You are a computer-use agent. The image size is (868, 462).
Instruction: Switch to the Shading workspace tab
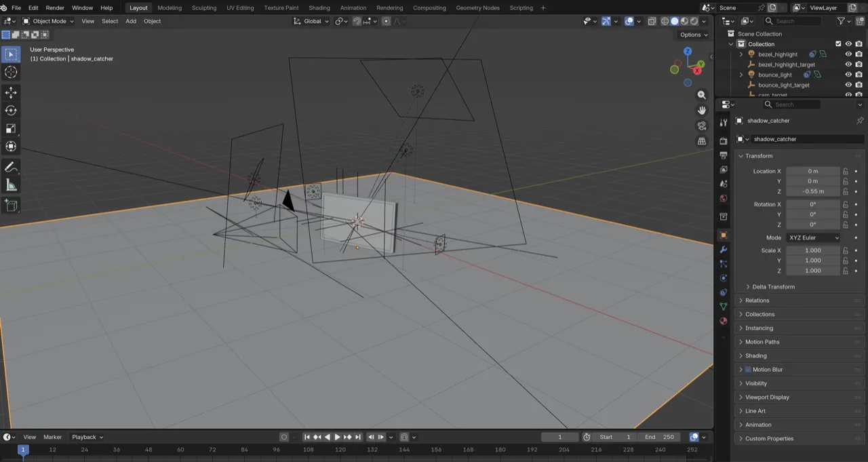tap(319, 7)
